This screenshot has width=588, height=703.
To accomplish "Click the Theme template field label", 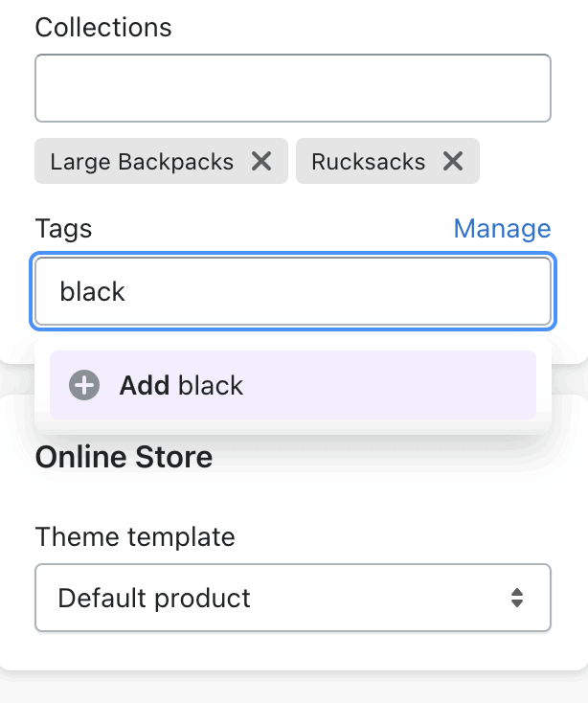I will pos(135,536).
